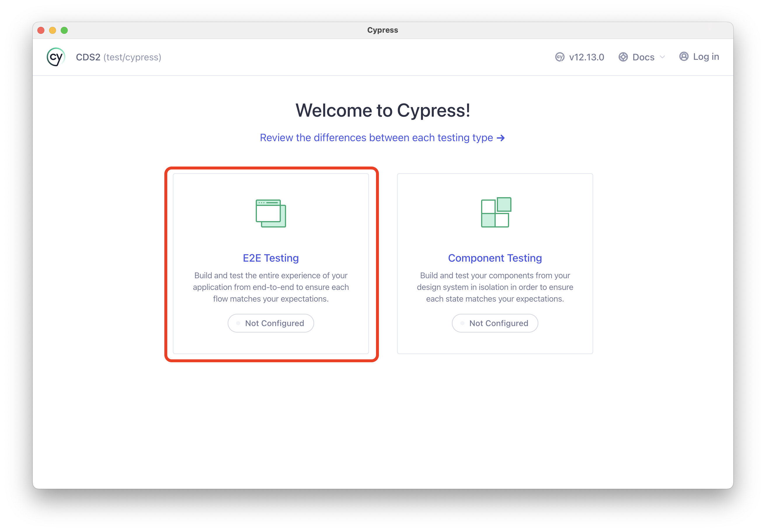Viewport: 766px width, 532px height.
Task: Minimize the Cypress window with the yellow button
Action: pos(53,30)
